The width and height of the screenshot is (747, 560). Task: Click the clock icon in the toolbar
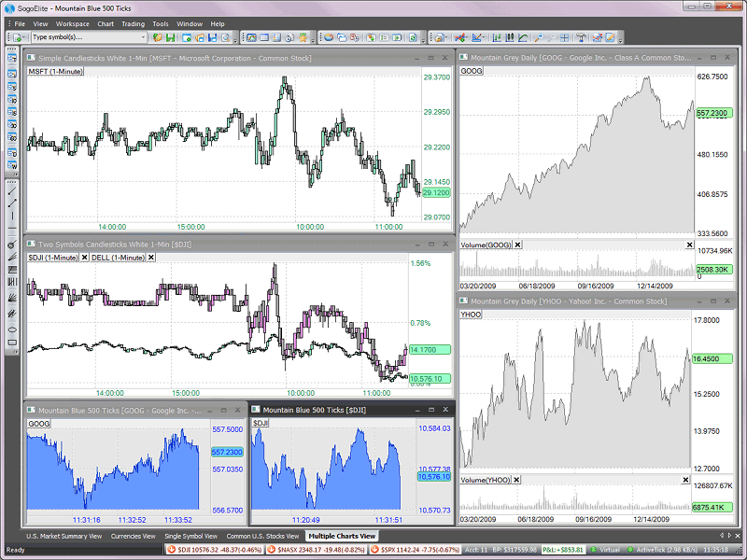click(x=289, y=37)
